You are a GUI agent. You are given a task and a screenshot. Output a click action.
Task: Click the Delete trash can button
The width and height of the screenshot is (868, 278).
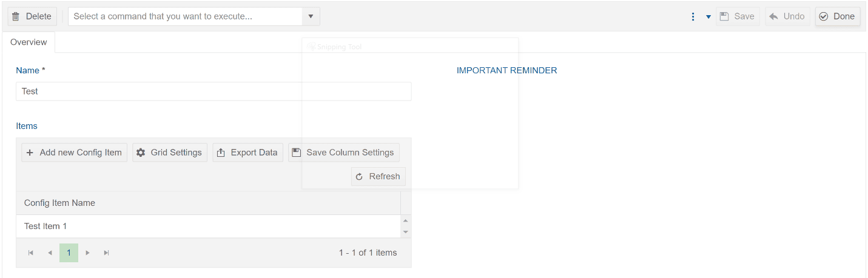[32, 16]
